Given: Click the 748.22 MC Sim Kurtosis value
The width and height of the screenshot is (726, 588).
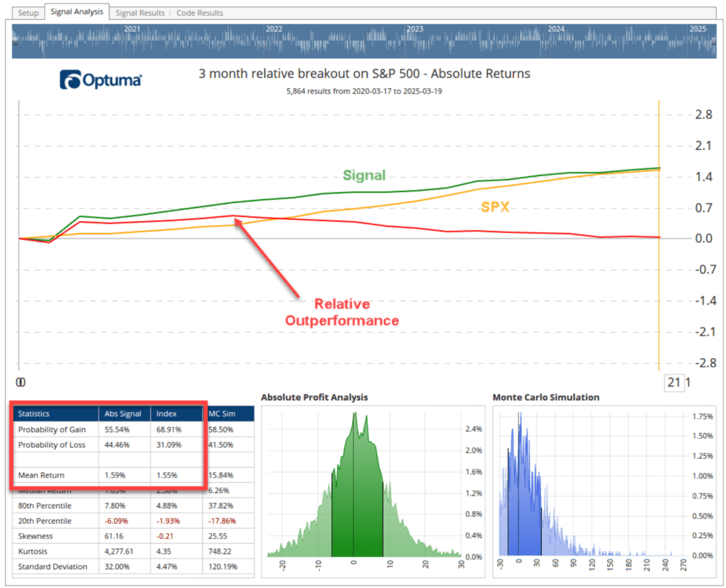Looking at the screenshot, I should [x=220, y=552].
